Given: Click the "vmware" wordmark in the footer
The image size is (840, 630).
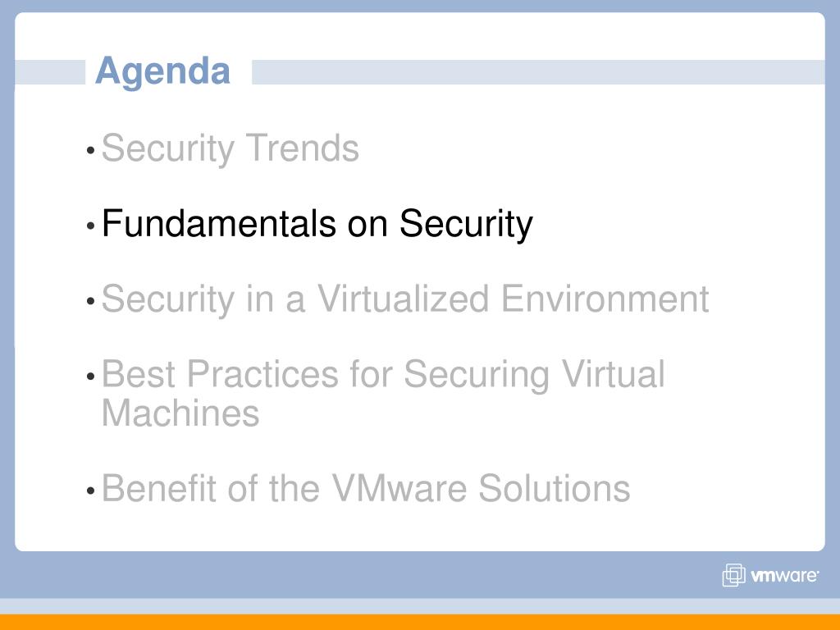Looking at the screenshot, I should pyautogui.click(x=784, y=576).
